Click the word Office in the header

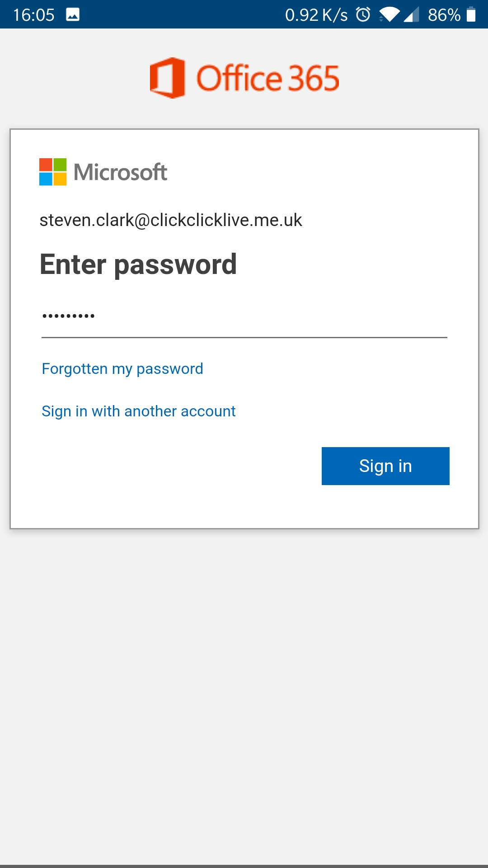point(239,78)
